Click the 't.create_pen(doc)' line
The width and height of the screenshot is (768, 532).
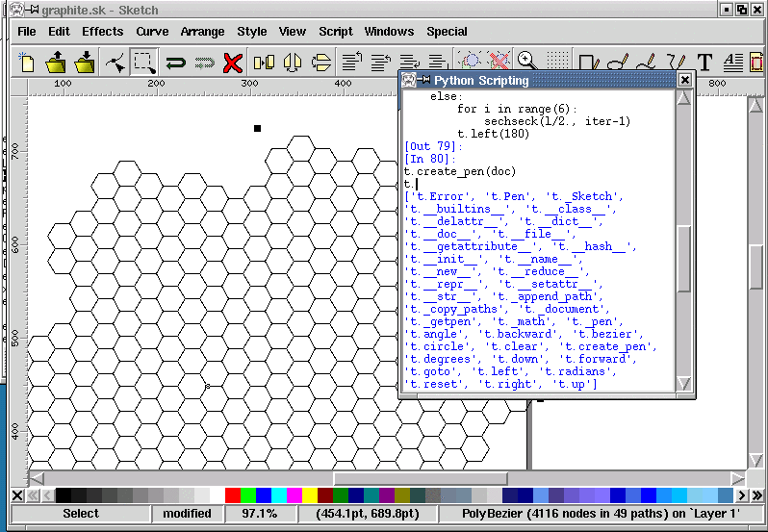tap(460, 171)
